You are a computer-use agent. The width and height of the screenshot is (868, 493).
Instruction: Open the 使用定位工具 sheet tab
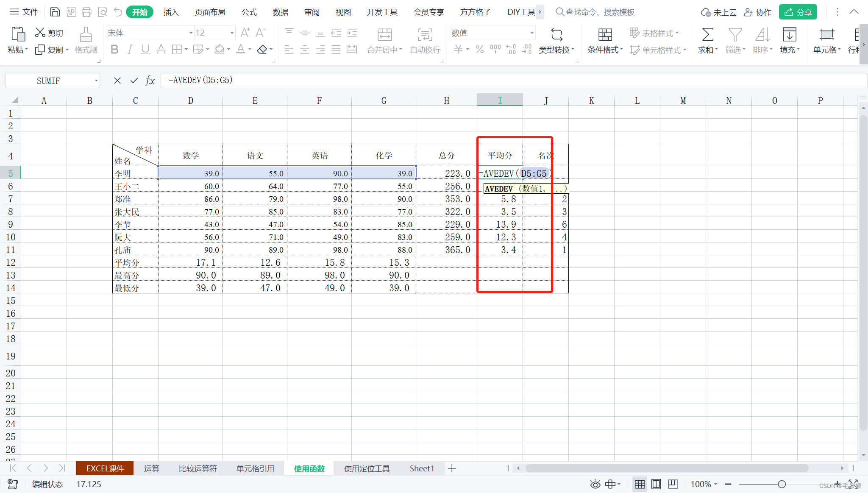click(x=367, y=468)
